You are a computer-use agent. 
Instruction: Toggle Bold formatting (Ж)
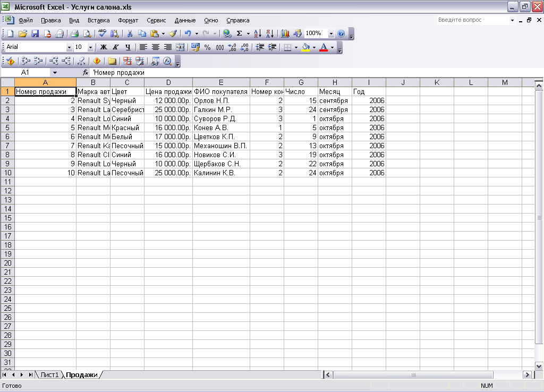point(104,47)
